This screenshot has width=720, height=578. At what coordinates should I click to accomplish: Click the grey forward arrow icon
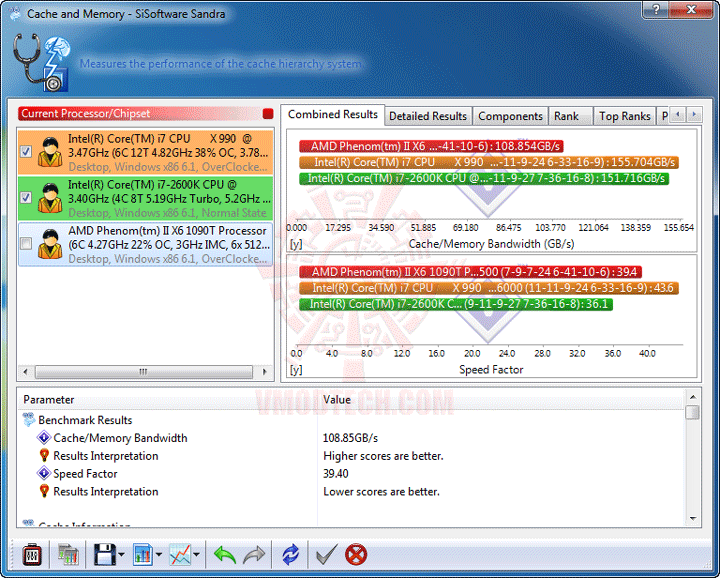[x=254, y=555]
